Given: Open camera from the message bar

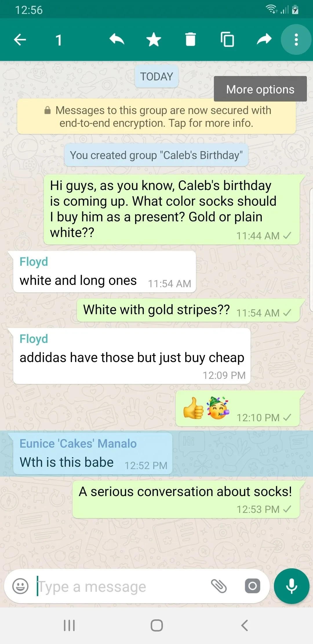Looking at the screenshot, I should (x=252, y=586).
